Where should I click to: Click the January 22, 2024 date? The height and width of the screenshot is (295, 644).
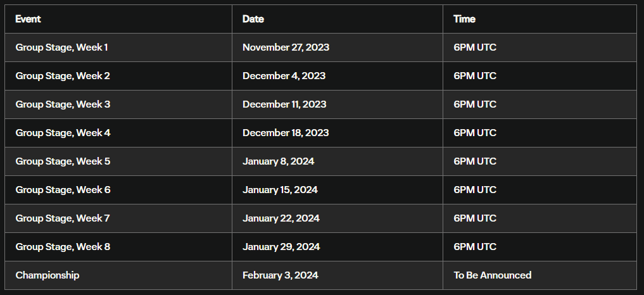[281, 218]
